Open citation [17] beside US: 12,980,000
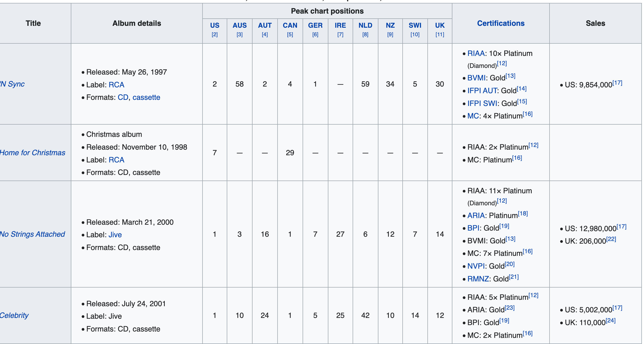Screen dimensions: 644x344 [622, 227]
